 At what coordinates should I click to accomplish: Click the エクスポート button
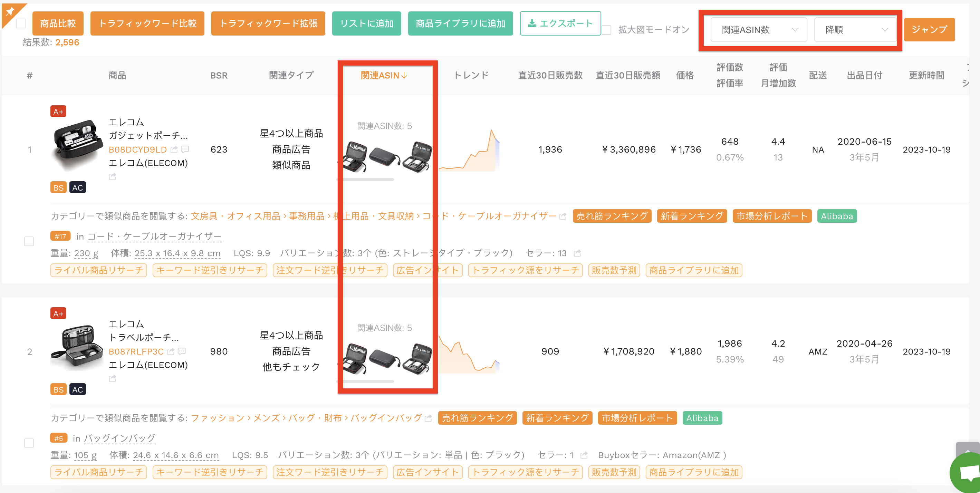click(x=560, y=23)
